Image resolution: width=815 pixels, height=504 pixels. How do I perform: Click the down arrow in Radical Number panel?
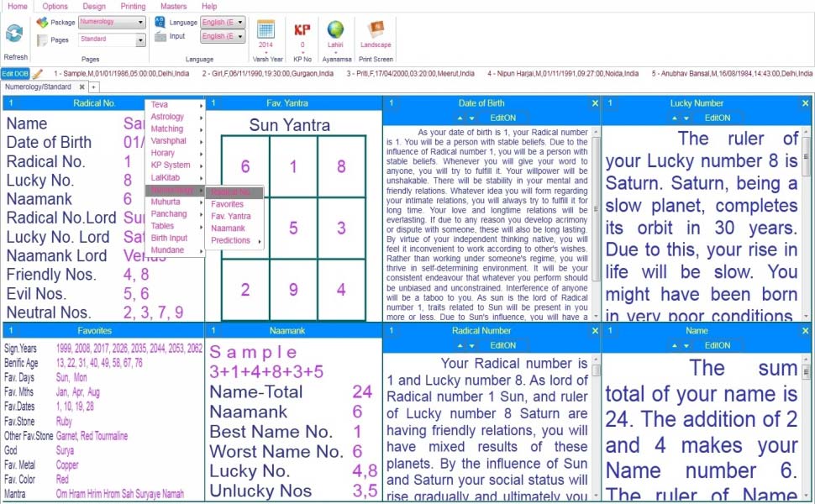(x=472, y=346)
